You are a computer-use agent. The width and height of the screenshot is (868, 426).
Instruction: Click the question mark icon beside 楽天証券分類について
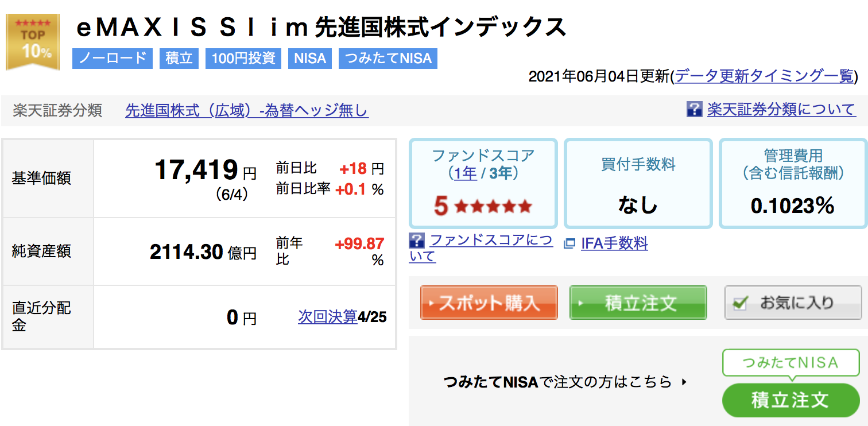click(694, 109)
